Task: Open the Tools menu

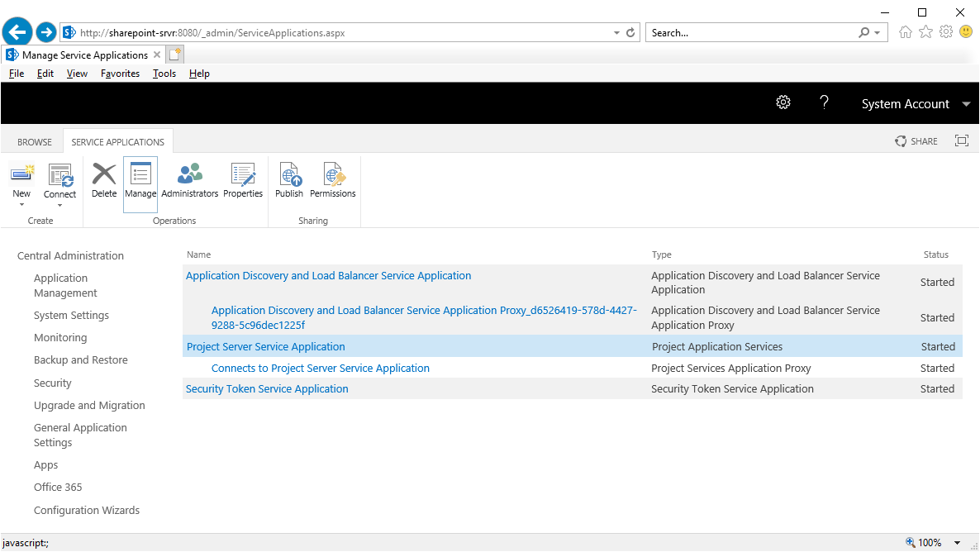Action: (x=164, y=74)
